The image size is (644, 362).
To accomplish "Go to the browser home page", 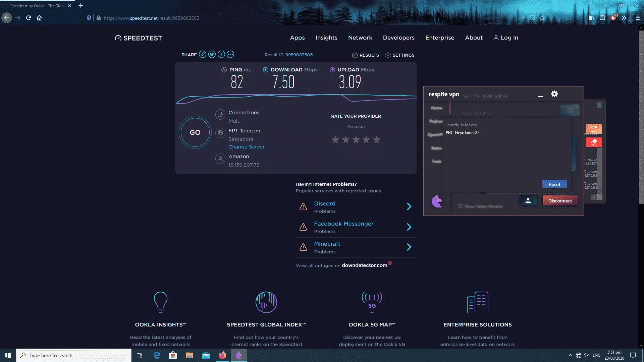I will pyautogui.click(x=39, y=18).
